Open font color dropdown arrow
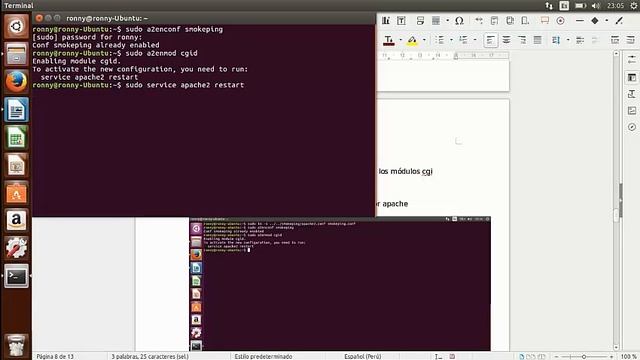 coord(401,40)
